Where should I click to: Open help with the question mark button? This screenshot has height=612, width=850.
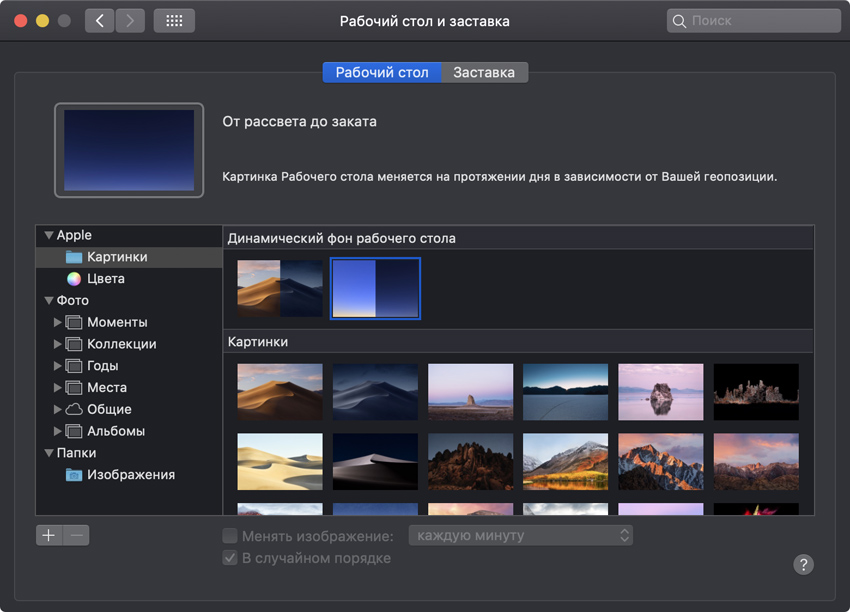coord(804,564)
